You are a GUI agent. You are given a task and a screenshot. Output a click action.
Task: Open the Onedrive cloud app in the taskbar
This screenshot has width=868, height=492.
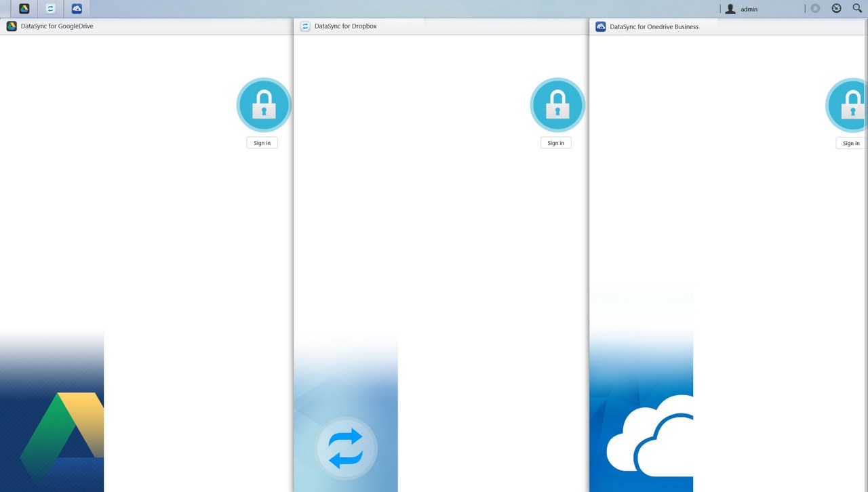click(x=77, y=9)
